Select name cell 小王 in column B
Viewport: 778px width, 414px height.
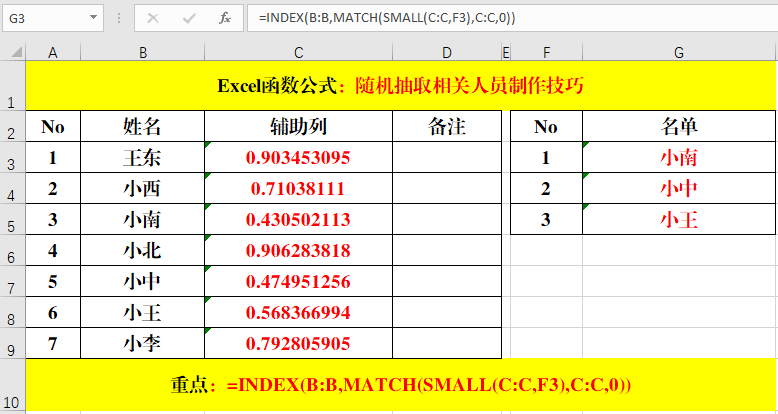click(142, 312)
